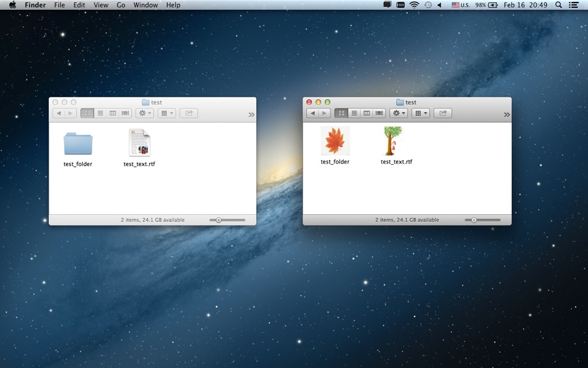Go back in right Finder window
This screenshot has width=588, height=368.
[313, 113]
